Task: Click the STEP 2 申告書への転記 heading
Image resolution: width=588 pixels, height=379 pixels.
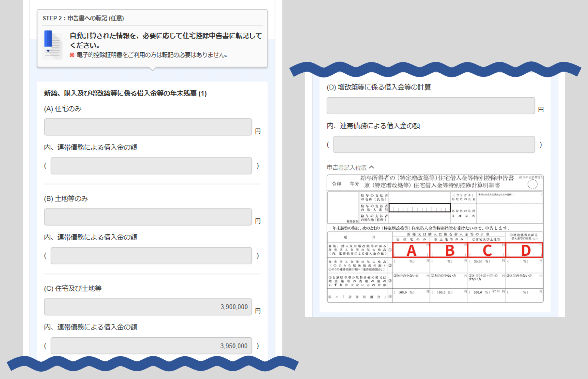Action: pyautogui.click(x=83, y=18)
